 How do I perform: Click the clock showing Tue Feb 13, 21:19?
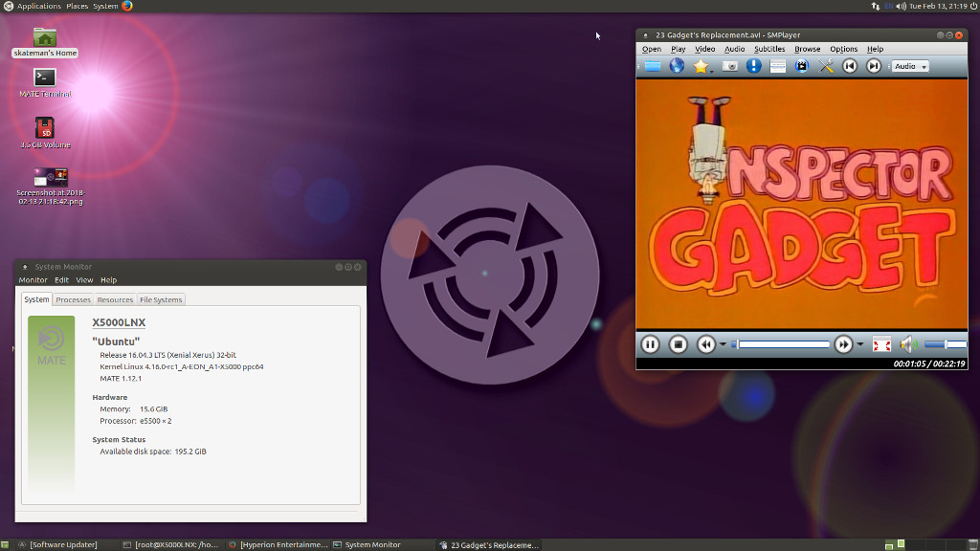(938, 6)
